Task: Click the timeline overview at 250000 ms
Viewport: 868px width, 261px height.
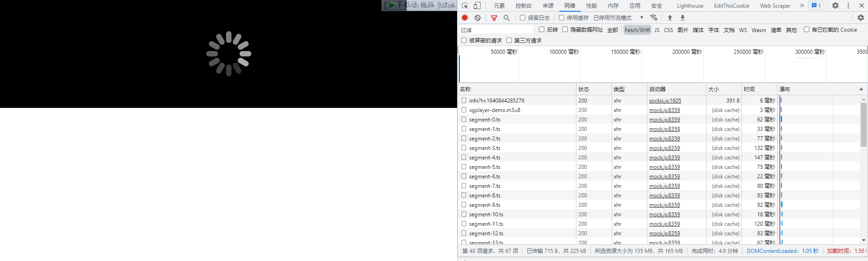Action: (764, 65)
